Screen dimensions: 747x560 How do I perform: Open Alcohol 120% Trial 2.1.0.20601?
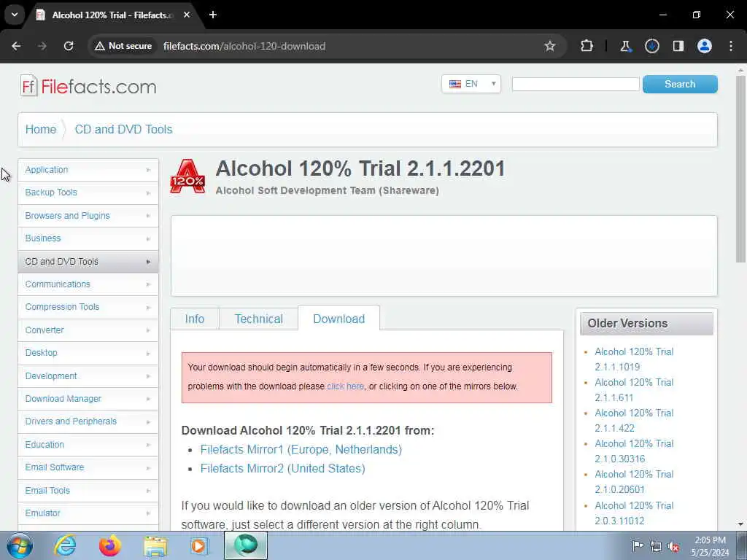(x=634, y=481)
